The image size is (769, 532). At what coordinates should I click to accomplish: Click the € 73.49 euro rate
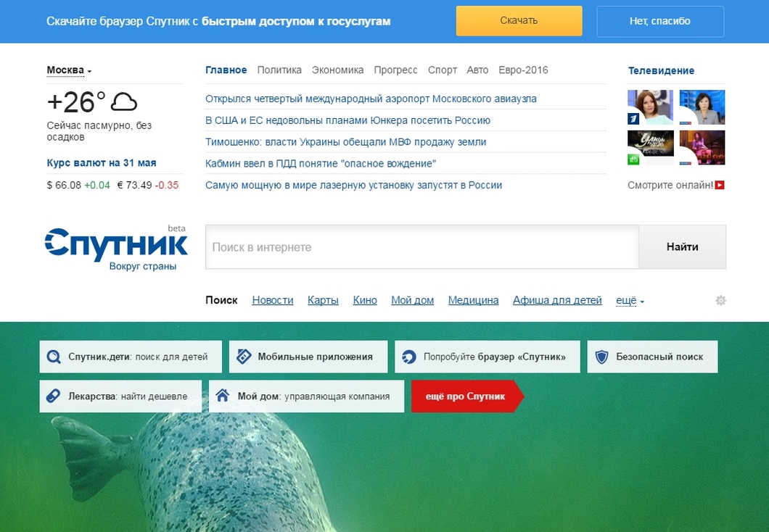[134, 185]
